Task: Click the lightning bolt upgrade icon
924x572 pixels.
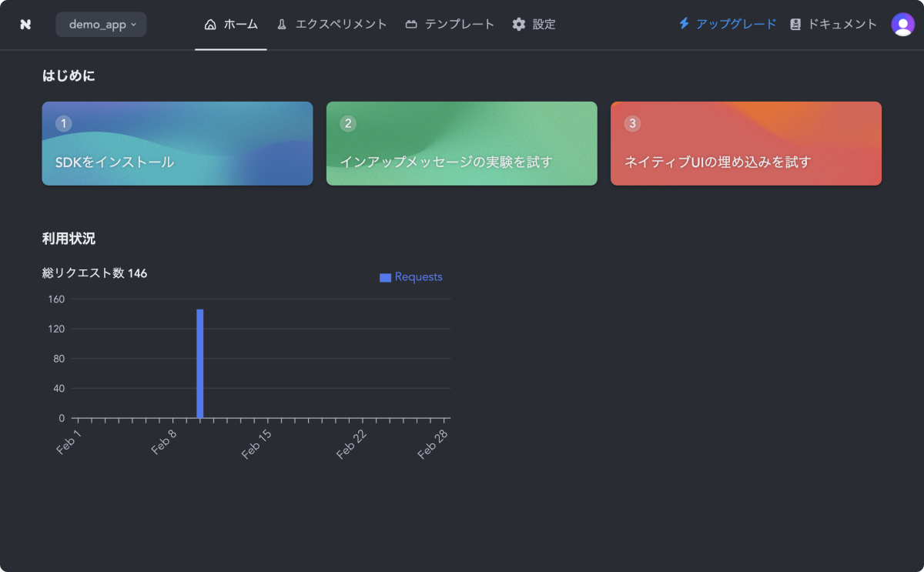Action: [x=684, y=24]
